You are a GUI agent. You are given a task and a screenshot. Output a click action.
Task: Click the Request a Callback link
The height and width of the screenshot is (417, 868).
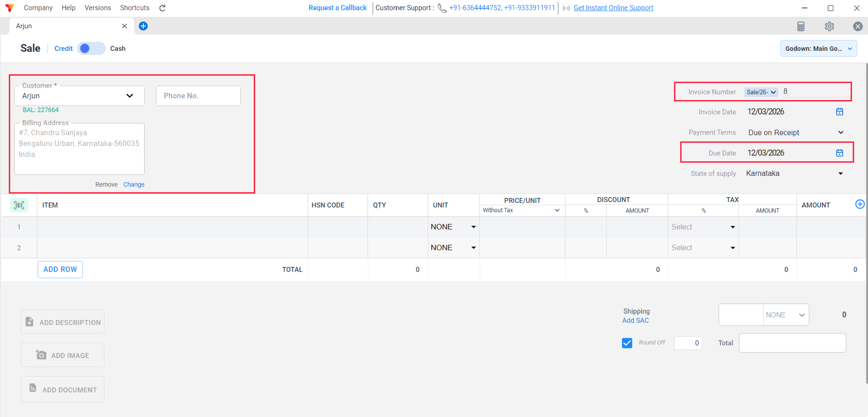point(337,7)
